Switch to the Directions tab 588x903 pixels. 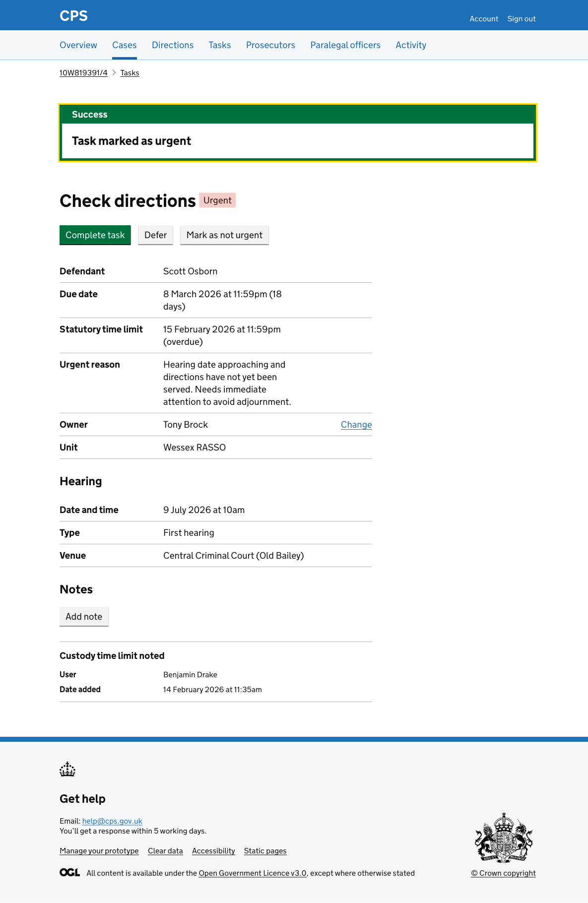pyautogui.click(x=173, y=45)
